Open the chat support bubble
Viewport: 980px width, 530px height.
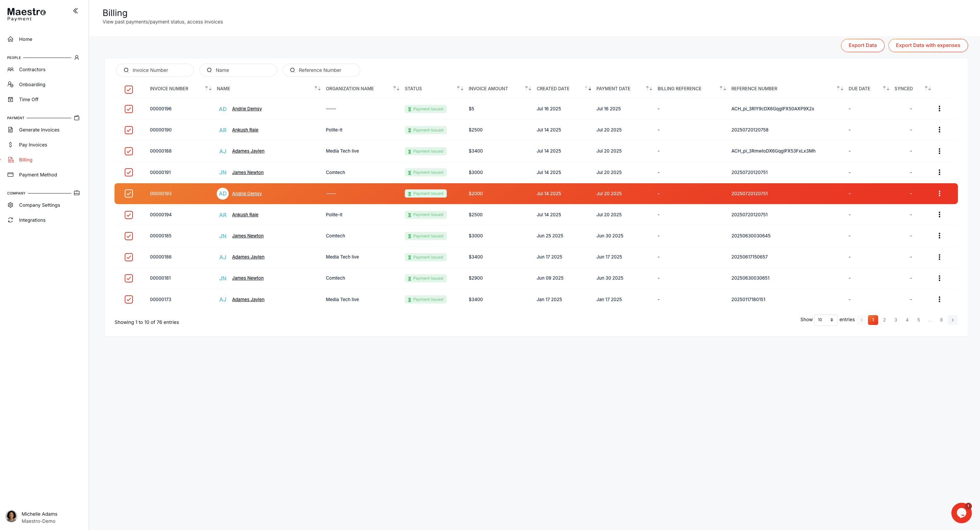tap(961, 513)
